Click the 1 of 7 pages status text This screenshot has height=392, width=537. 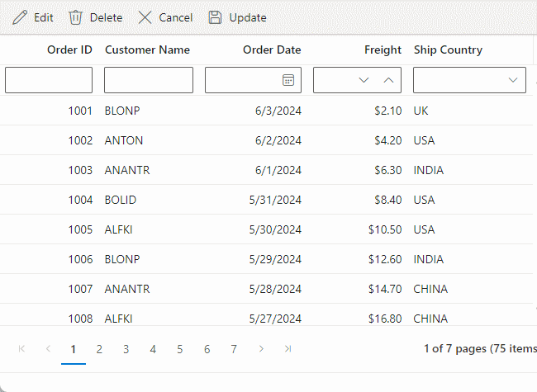[480, 349]
